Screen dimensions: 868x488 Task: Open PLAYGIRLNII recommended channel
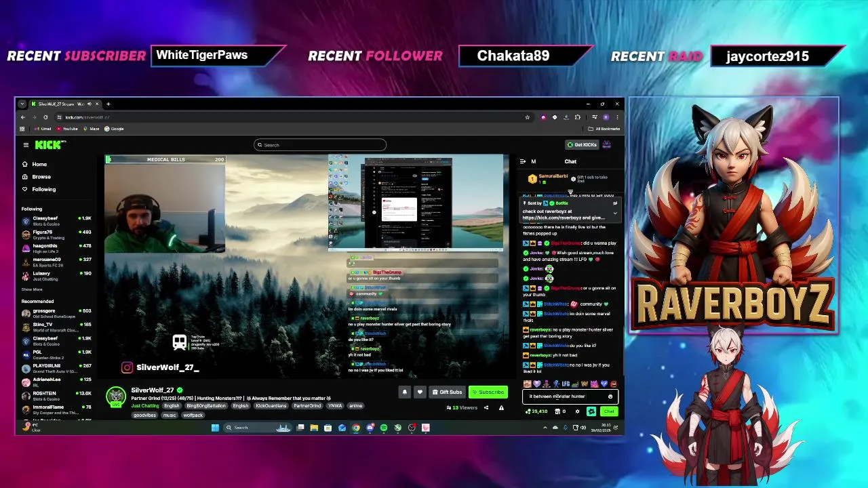point(58,368)
